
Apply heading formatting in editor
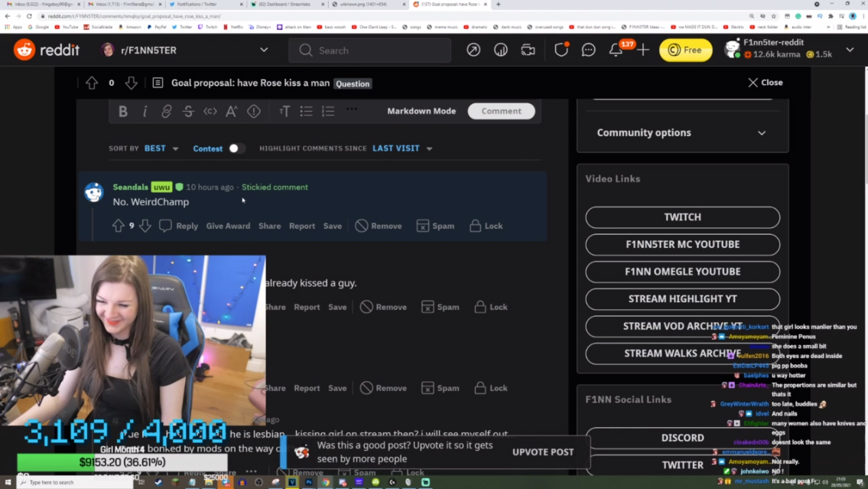tap(284, 111)
